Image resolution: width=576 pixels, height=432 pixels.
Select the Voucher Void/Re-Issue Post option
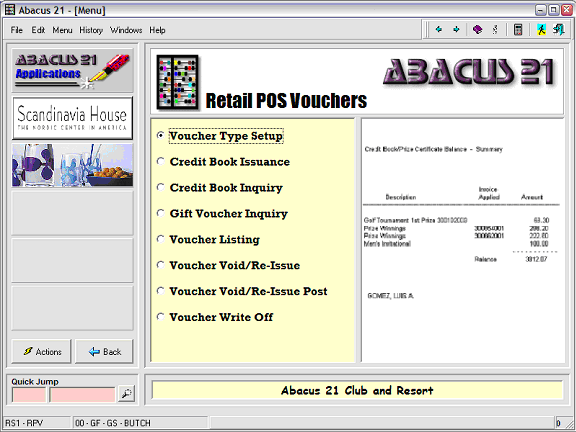(x=242, y=291)
